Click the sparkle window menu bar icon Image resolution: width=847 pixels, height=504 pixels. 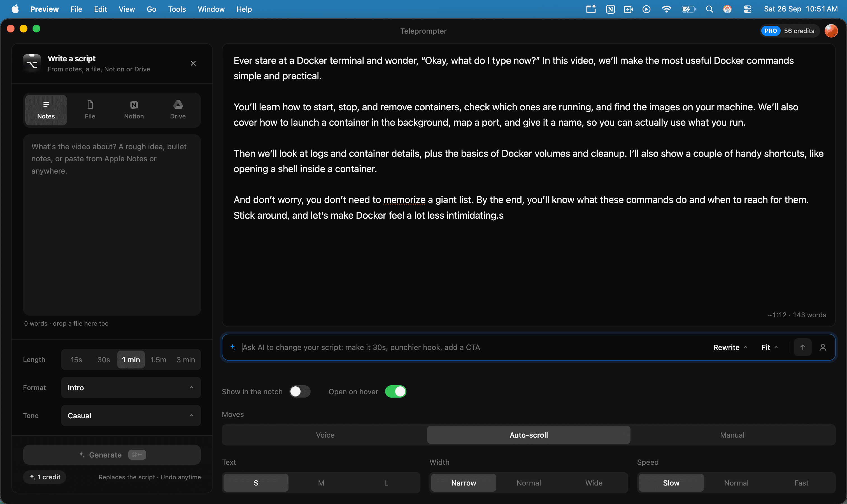591,9
